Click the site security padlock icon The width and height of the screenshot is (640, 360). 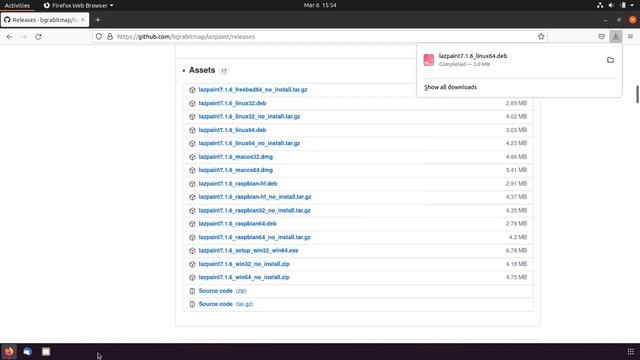click(110, 36)
